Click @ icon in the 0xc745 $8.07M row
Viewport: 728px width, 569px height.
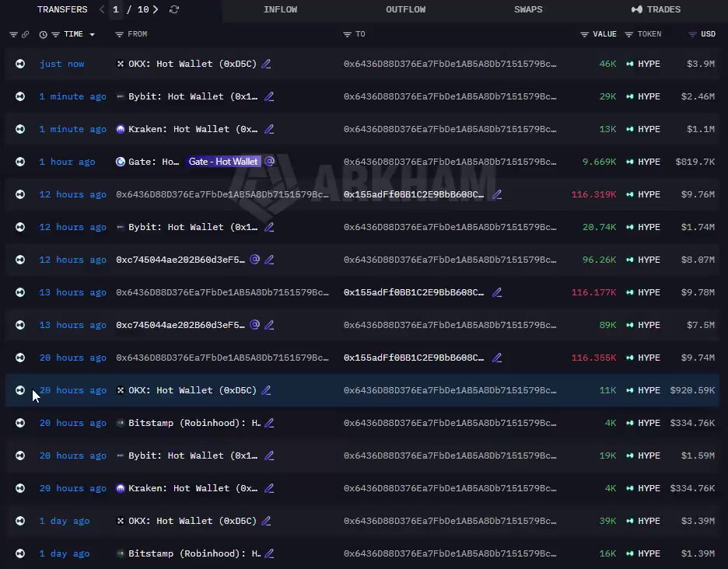[254, 260]
